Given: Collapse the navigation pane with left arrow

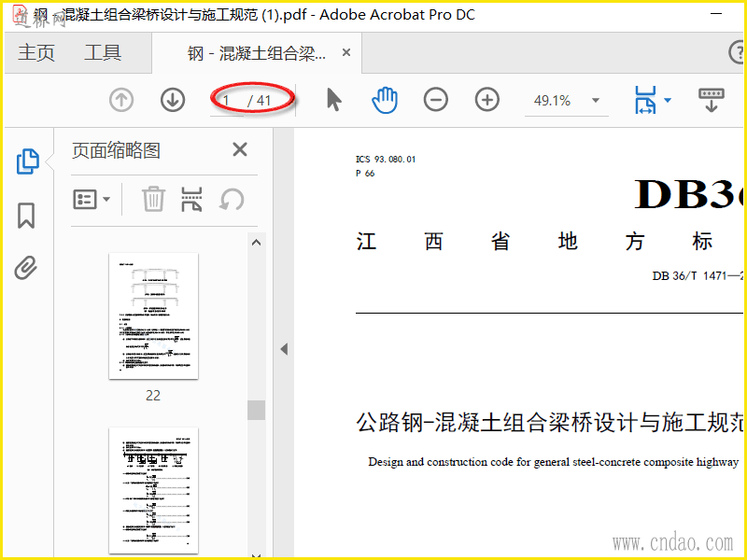Looking at the screenshot, I should click(284, 349).
